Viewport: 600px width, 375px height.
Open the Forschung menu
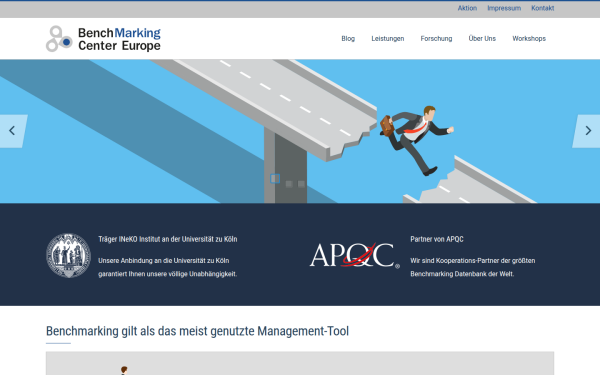tap(436, 39)
